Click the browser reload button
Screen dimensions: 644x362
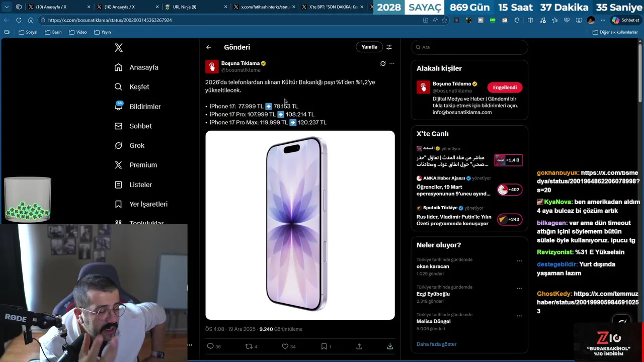pos(19,20)
